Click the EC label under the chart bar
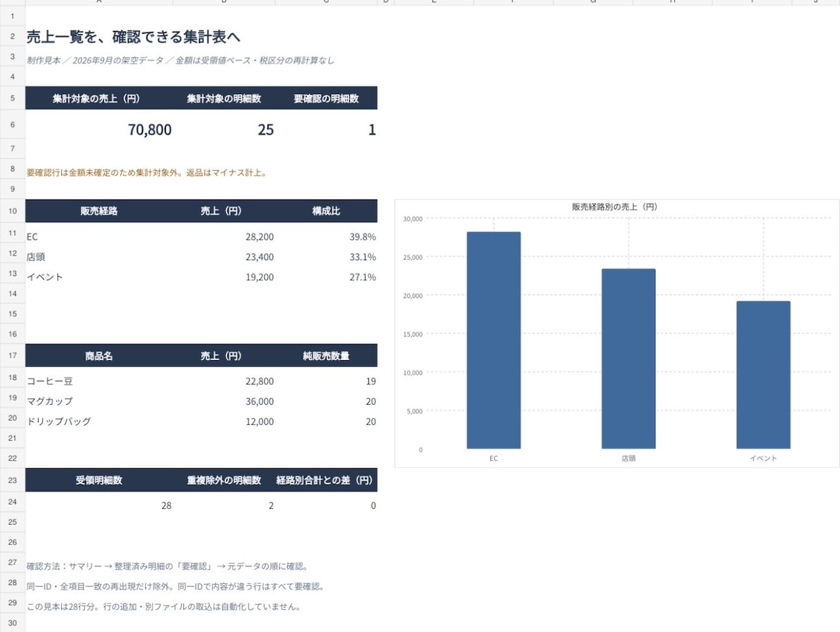This screenshot has height=632, width=840. point(494,458)
